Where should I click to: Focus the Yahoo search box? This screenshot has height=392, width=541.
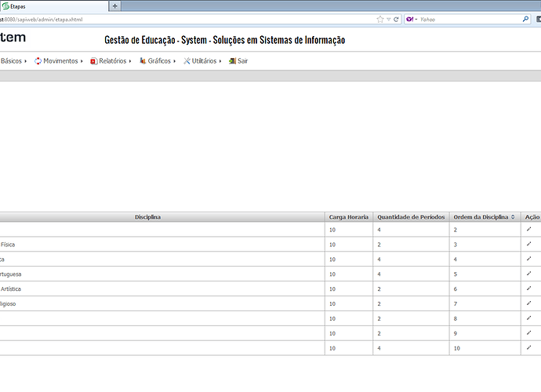[469, 20]
